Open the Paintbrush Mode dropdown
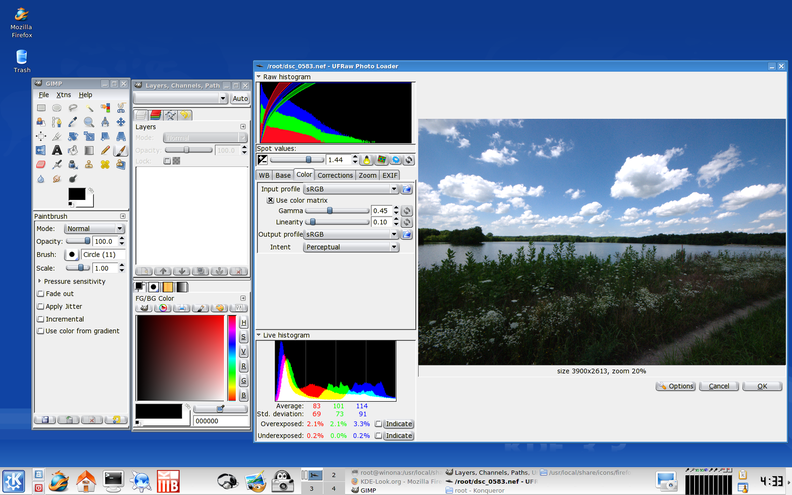Image resolution: width=792 pixels, height=495 pixels. coord(94,229)
